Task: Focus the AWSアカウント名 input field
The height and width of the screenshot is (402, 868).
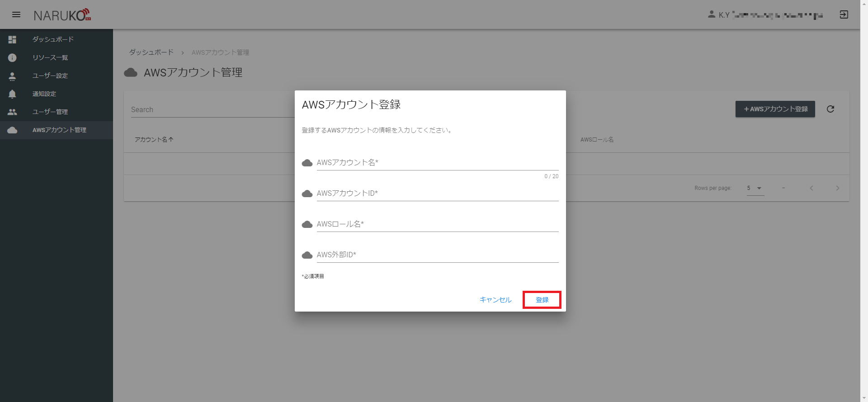Action: click(x=438, y=163)
